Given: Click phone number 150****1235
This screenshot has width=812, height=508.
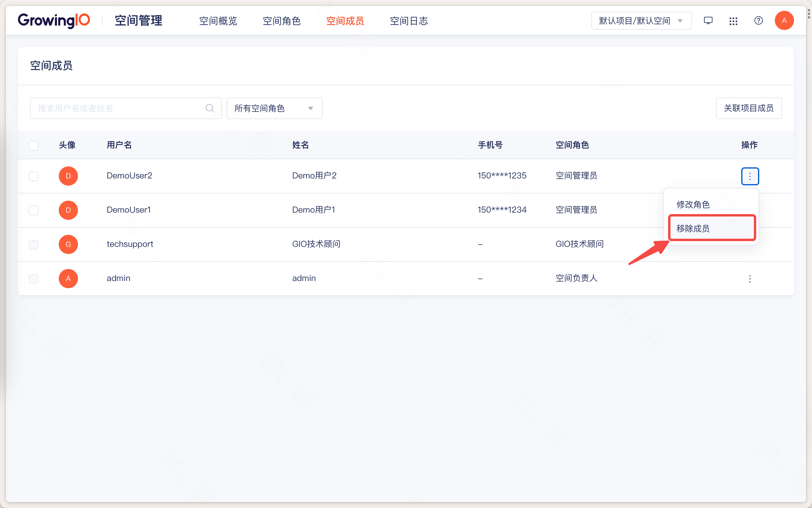Looking at the screenshot, I should coord(502,175).
